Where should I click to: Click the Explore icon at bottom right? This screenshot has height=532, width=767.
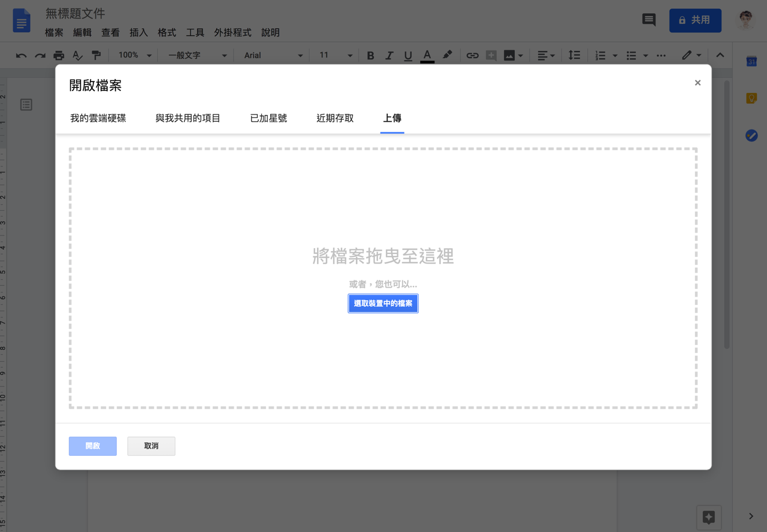click(708, 516)
